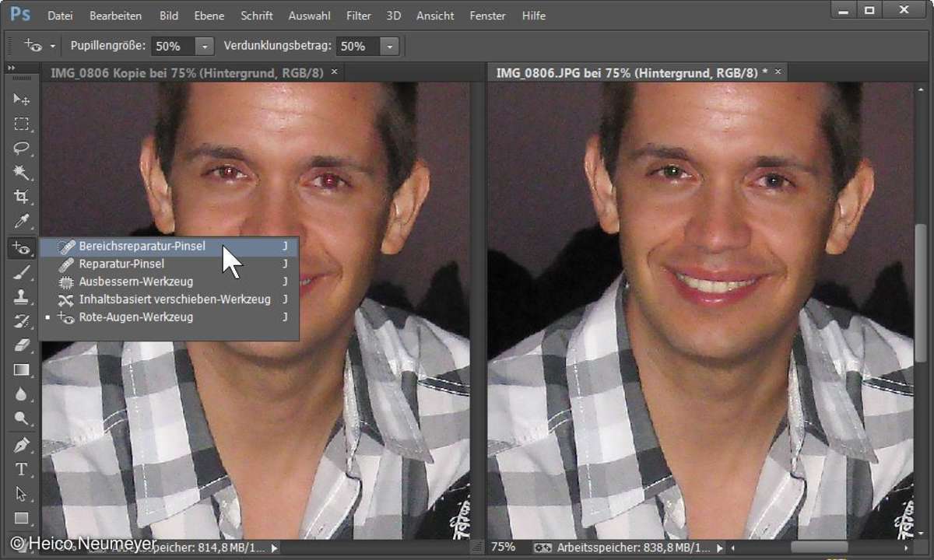Select the Path Selection tool
This screenshot has width=934, height=560.
(22, 494)
